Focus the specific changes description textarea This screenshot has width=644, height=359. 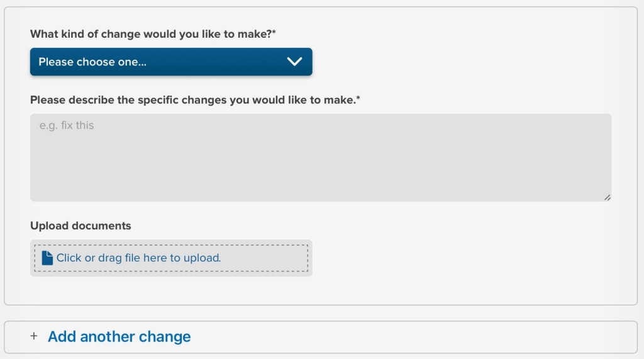click(320, 157)
